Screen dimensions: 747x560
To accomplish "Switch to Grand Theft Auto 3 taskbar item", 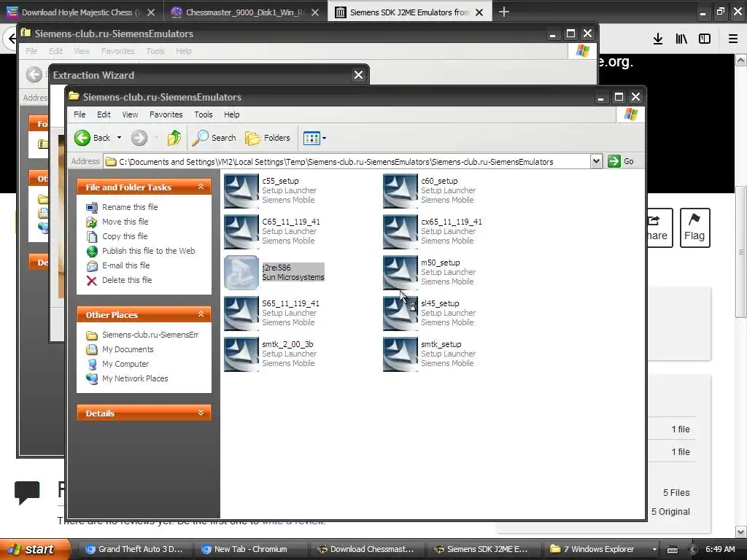I will 134,549.
